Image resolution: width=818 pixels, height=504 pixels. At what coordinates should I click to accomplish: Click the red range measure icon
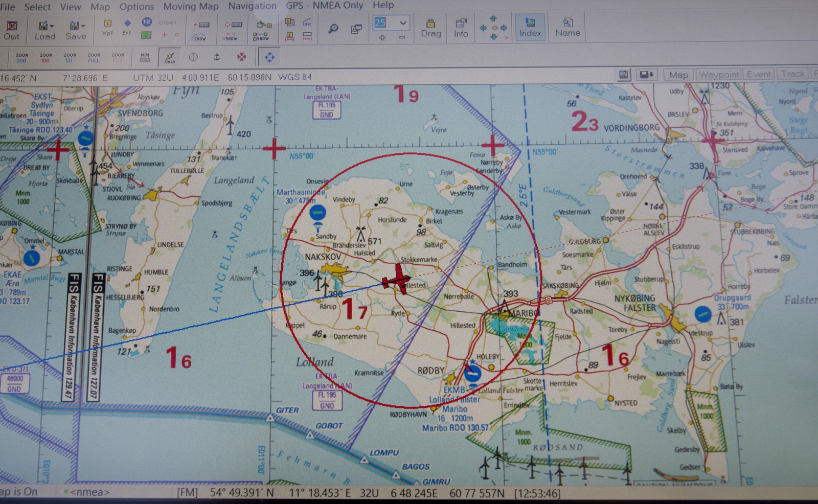(x=307, y=36)
